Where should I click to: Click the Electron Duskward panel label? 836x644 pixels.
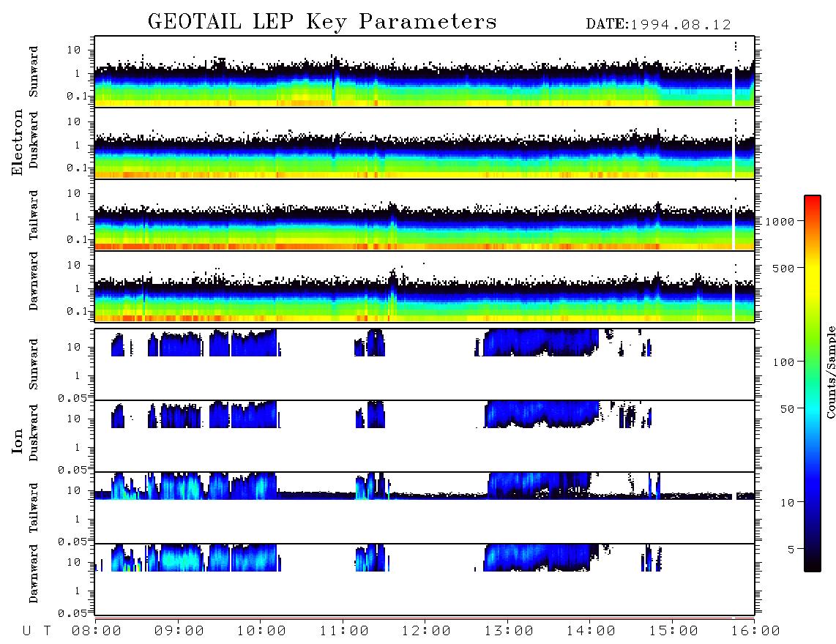click(x=33, y=140)
